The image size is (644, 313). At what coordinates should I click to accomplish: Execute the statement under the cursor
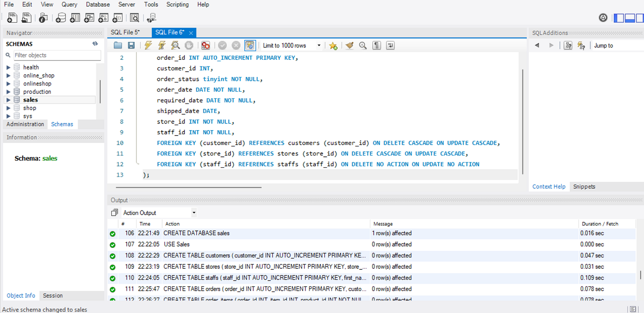(162, 46)
